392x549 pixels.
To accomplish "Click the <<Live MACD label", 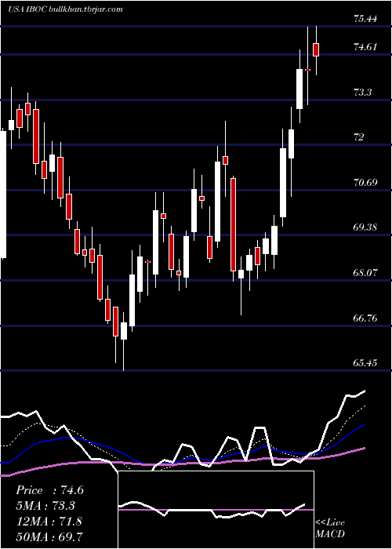I will click(330, 528).
